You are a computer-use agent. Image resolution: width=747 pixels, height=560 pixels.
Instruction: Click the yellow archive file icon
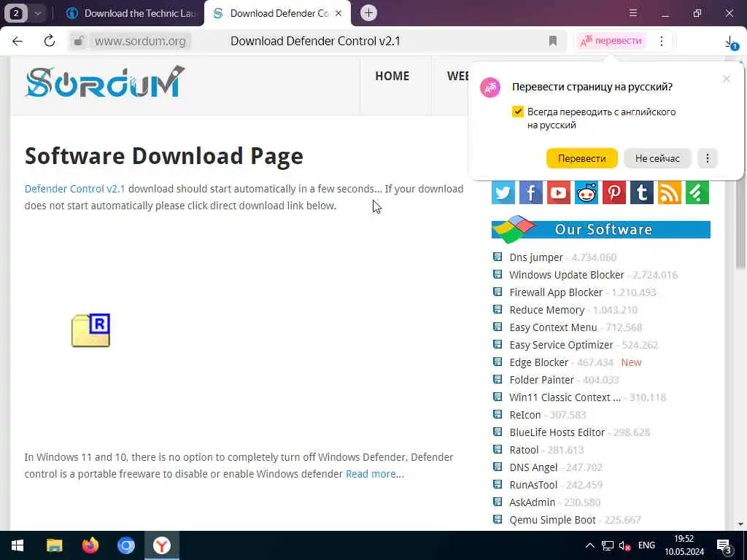pyautogui.click(x=90, y=330)
